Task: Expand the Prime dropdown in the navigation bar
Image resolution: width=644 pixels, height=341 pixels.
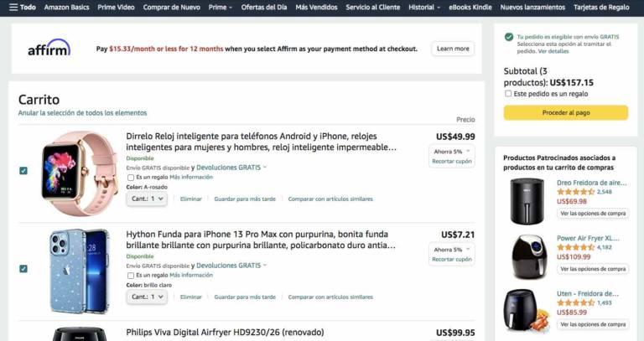Action: tap(221, 8)
